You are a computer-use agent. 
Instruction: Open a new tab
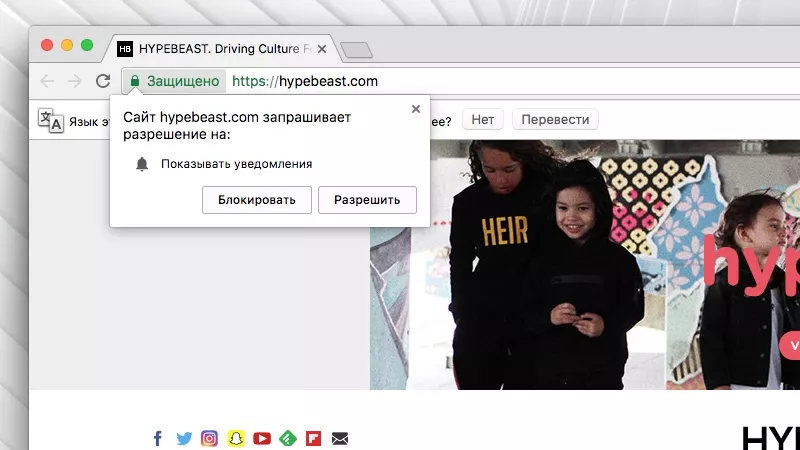356,50
